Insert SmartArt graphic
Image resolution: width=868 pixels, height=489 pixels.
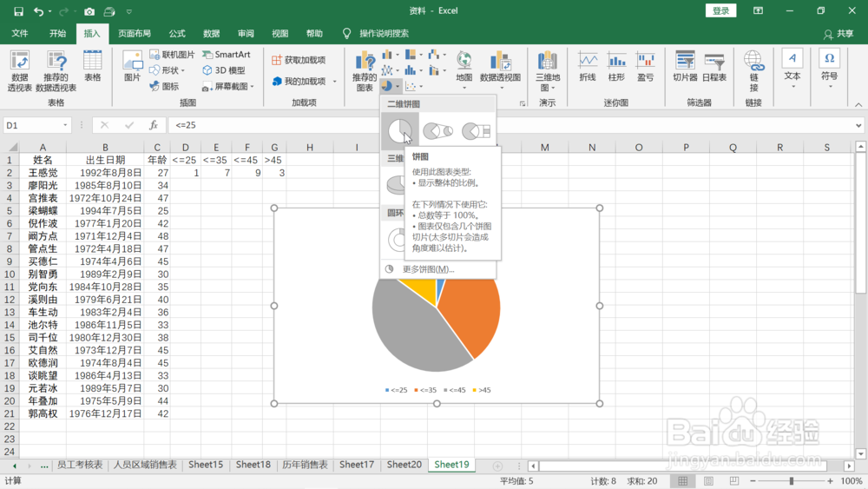227,54
